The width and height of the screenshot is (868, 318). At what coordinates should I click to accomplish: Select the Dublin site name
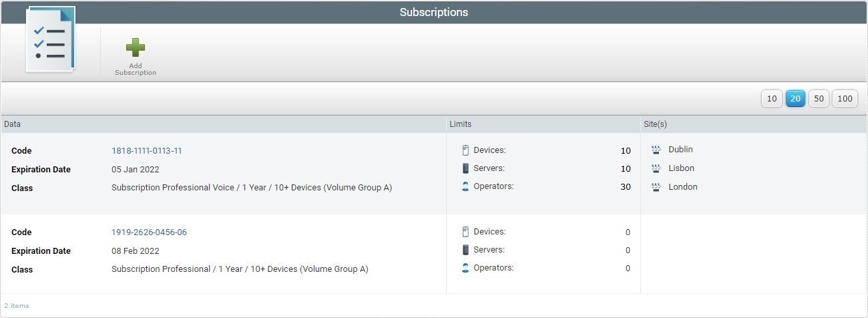tap(680, 150)
